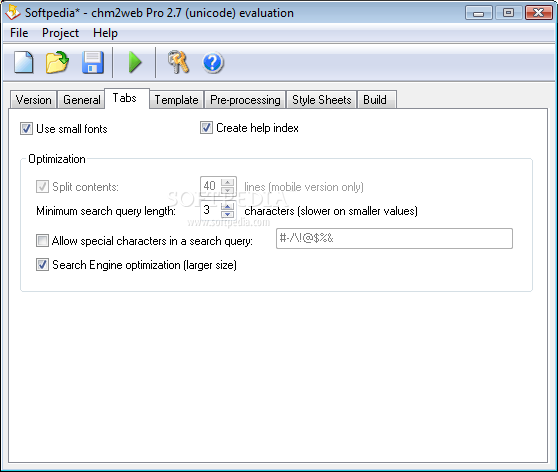Start conversion with the green play icon
Viewport: 558px width, 472px height.
(x=135, y=62)
